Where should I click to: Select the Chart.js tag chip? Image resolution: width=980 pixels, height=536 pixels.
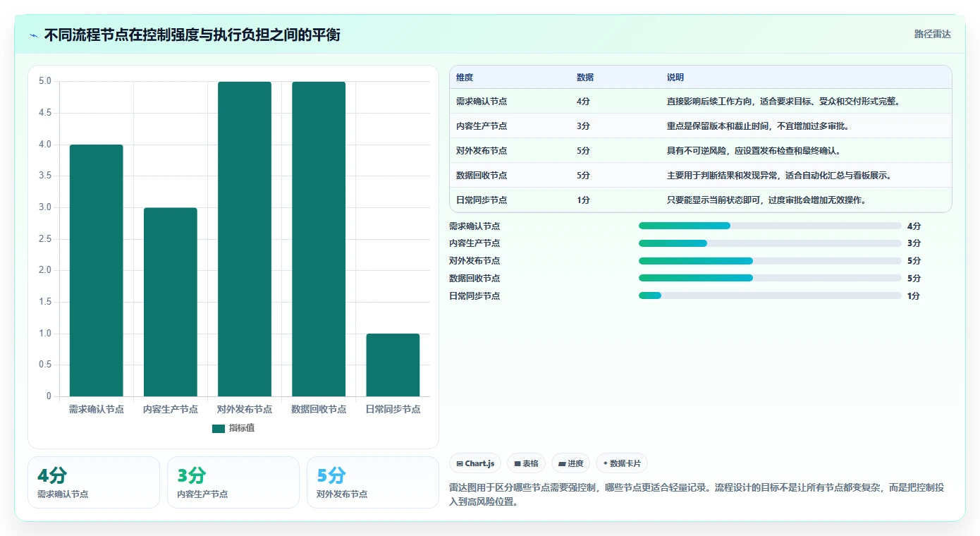(475, 463)
